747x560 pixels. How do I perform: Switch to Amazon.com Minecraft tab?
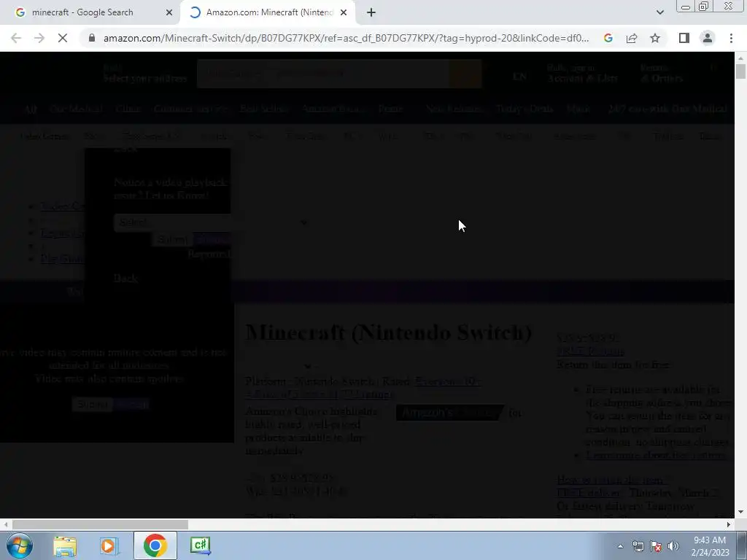tap(269, 12)
